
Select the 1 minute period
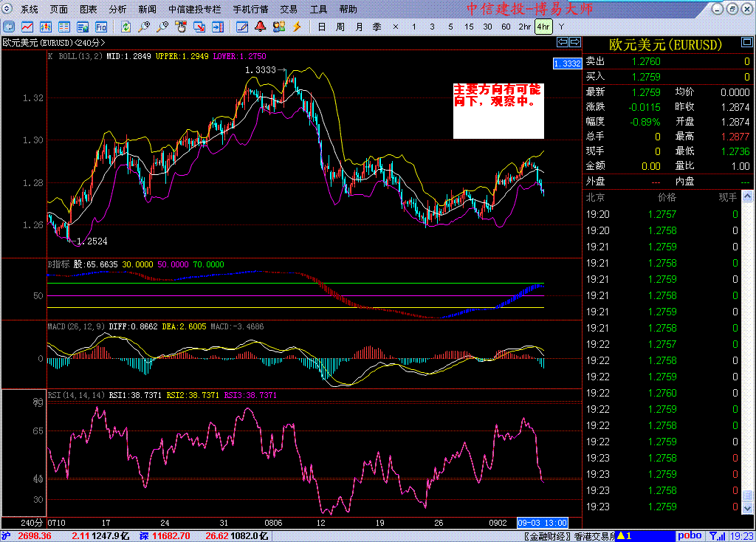tap(413, 27)
